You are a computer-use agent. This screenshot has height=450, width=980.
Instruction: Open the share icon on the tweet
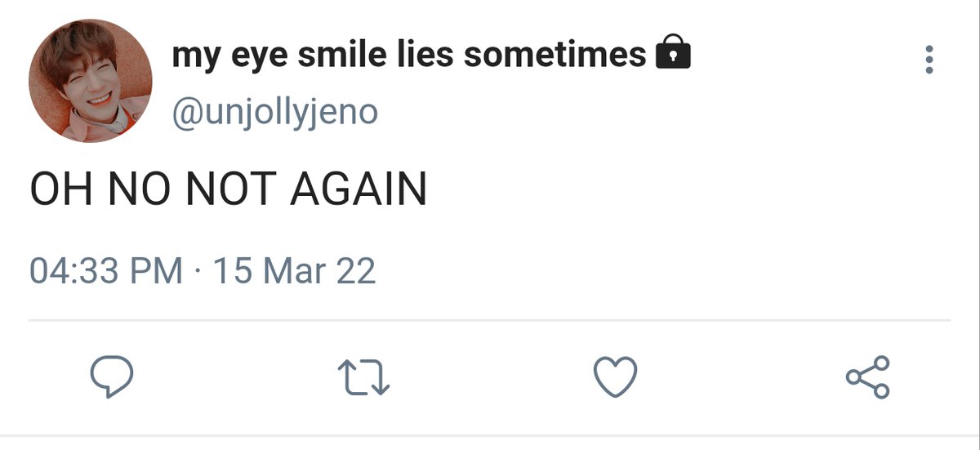click(867, 377)
